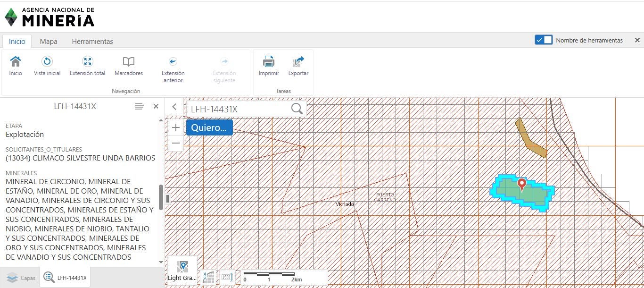Click the Inicio home icon in toolbar
The height and width of the screenshot is (288, 644).
point(16,62)
